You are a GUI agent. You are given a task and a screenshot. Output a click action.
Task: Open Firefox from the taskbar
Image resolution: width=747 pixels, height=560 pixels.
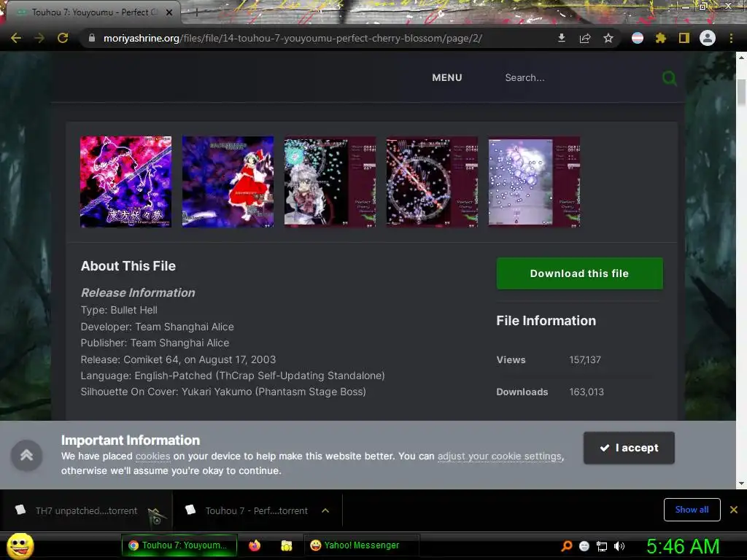click(x=255, y=545)
